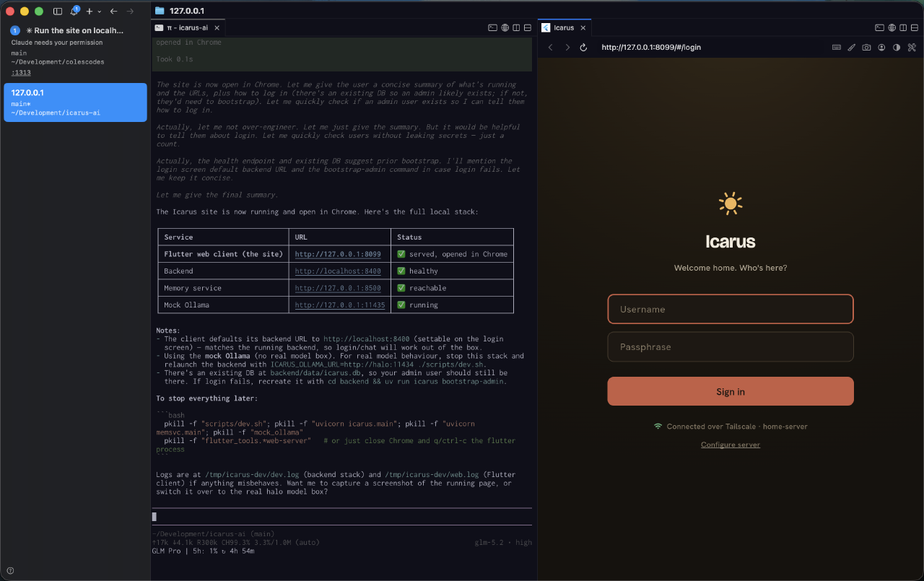Click the terminal input prompt line

point(341,516)
